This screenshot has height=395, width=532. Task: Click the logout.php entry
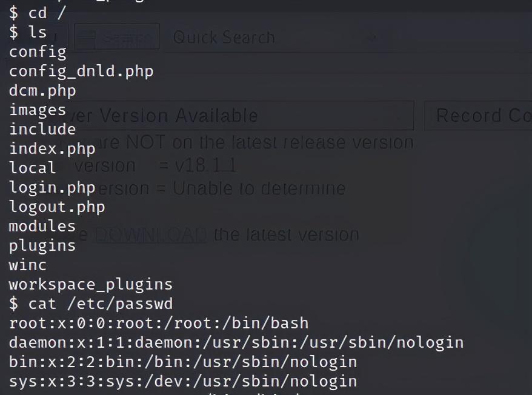pos(57,207)
